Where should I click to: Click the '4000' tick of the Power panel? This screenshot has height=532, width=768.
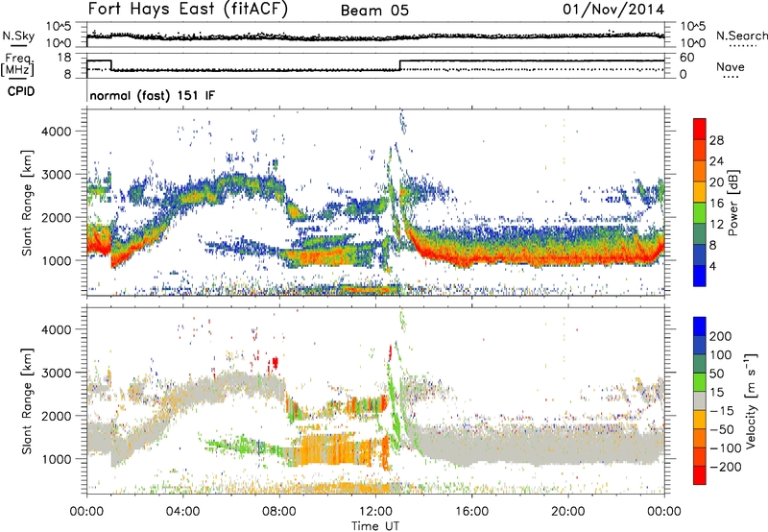(57, 132)
